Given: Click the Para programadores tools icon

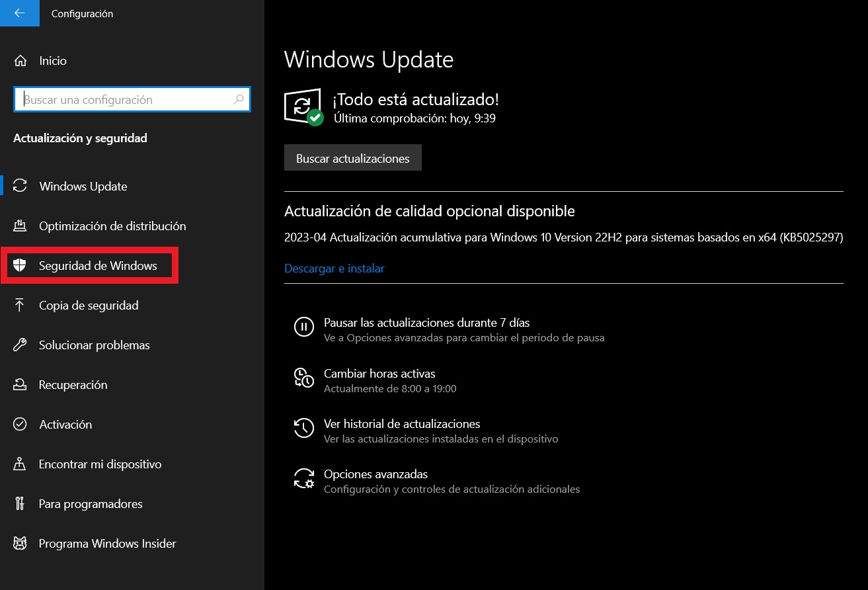Looking at the screenshot, I should click(20, 503).
